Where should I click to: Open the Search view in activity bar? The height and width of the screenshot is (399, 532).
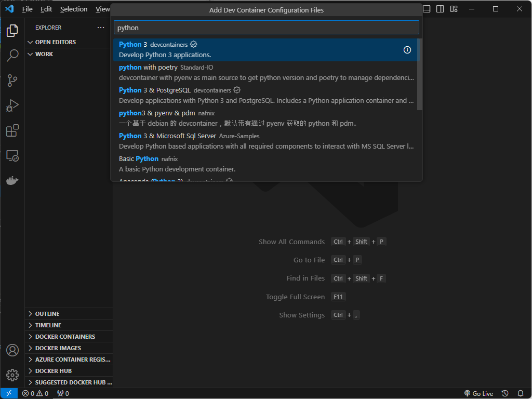[12, 55]
